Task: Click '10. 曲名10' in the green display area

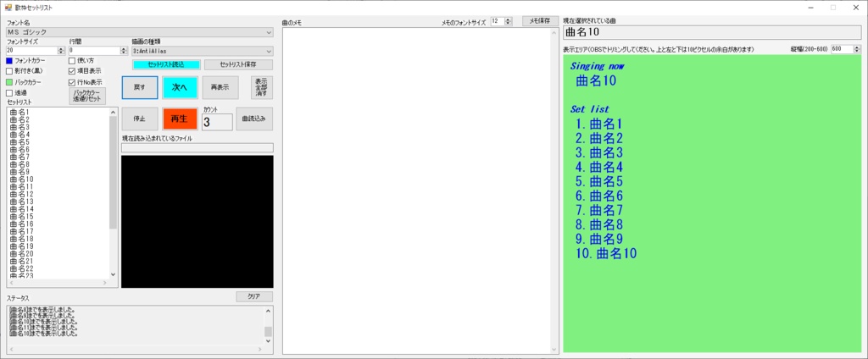Action: pos(606,253)
